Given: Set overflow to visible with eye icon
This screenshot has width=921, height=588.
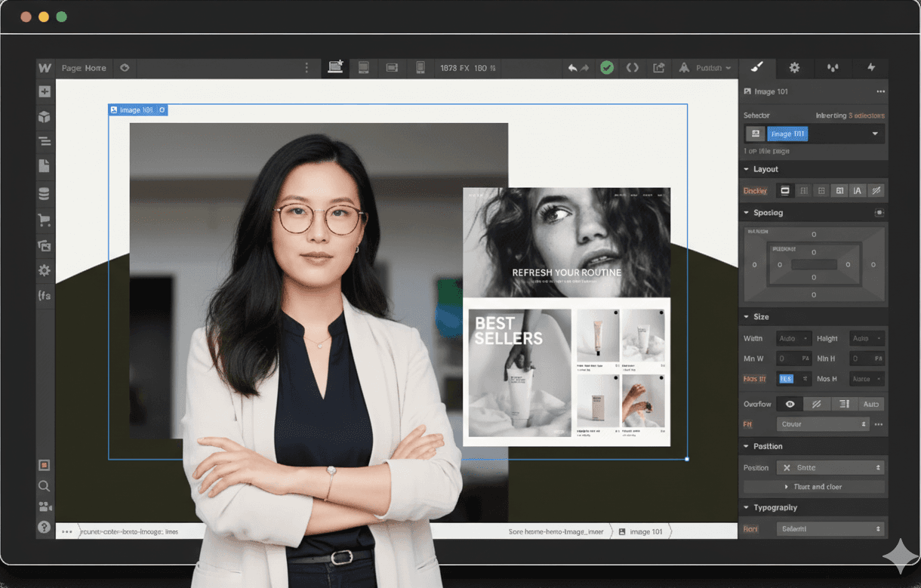Looking at the screenshot, I should click(790, 404).
